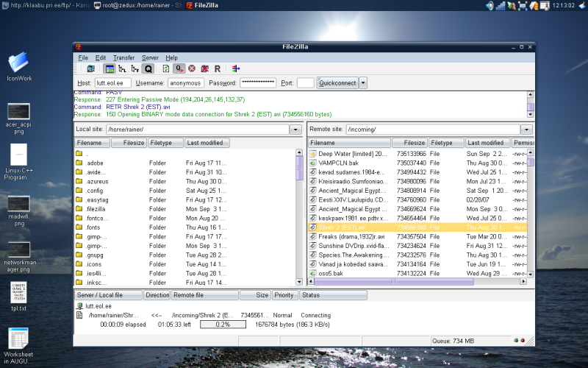Click the empty Port input field
The height and width of the screenshot is (368, 588).
(x=305, y=83)
